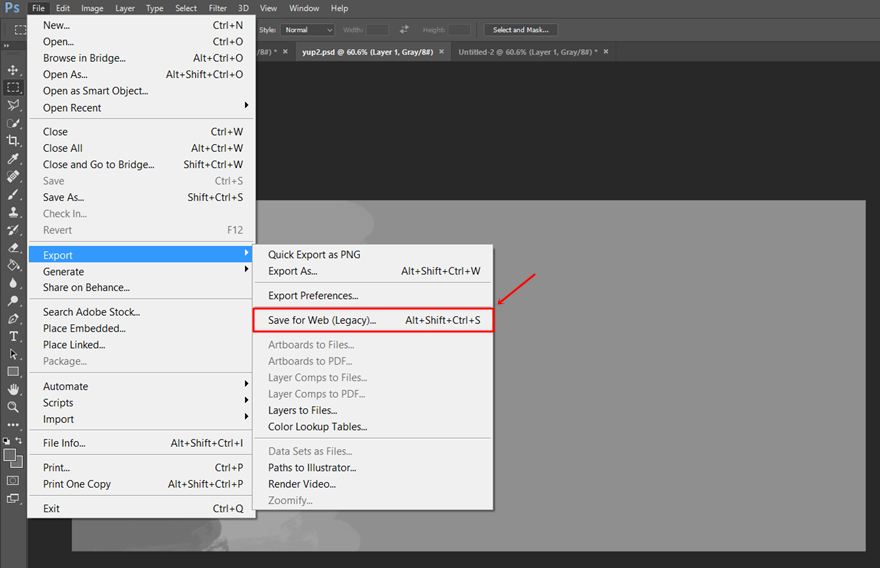Select the Zoom tool
Image resolution: width=880 pixels, height=568 pixels.
click(x=13, y=407)
